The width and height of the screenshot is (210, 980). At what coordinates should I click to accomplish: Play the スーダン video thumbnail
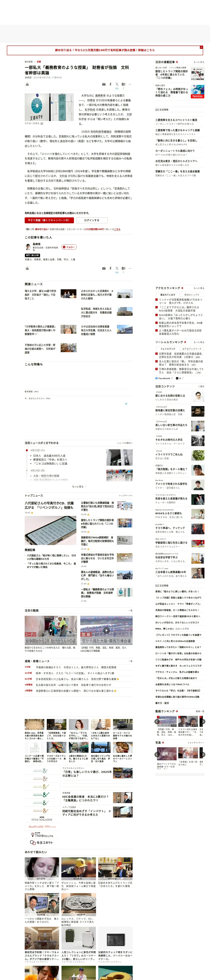[x=51, y=630]
